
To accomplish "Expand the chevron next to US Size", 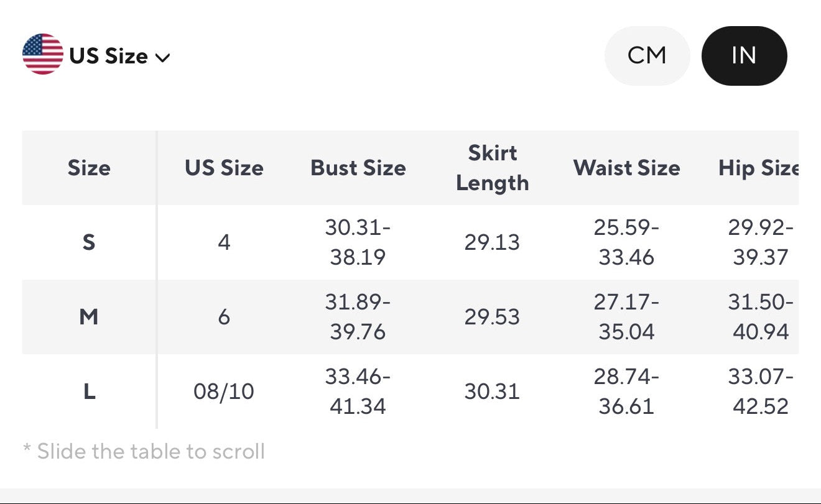I will [163, 57].
